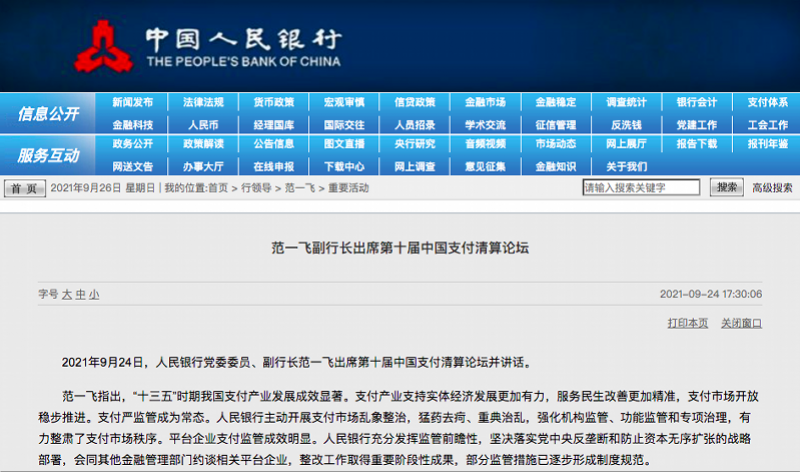Visit 网送文告 page
This screenshot has height=472, width=800.
[133, 166]
